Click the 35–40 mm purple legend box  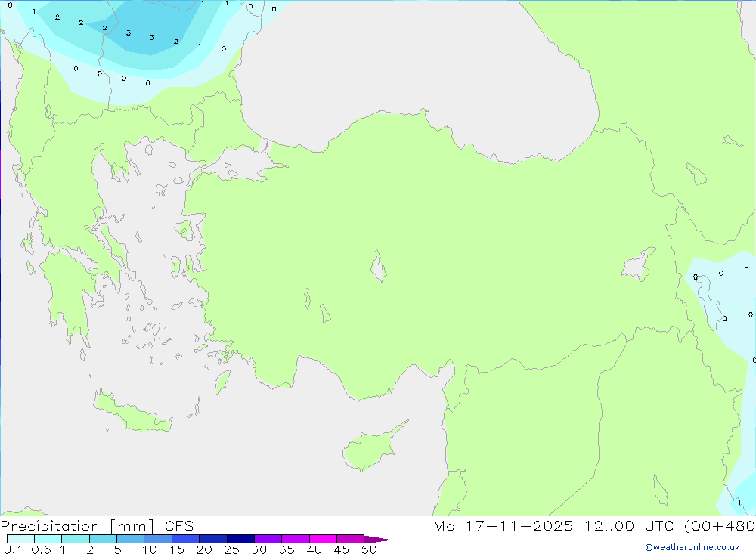(x=295, y=539)
